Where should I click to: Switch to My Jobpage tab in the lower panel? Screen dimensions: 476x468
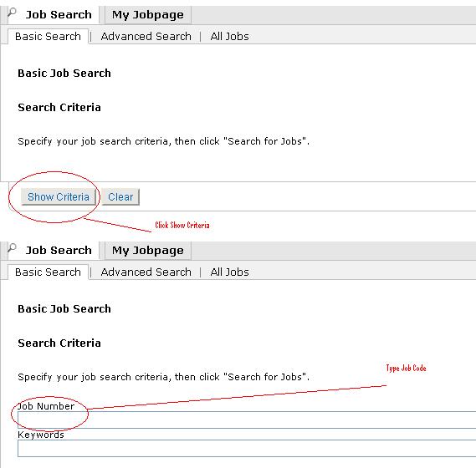pos(148,251)
